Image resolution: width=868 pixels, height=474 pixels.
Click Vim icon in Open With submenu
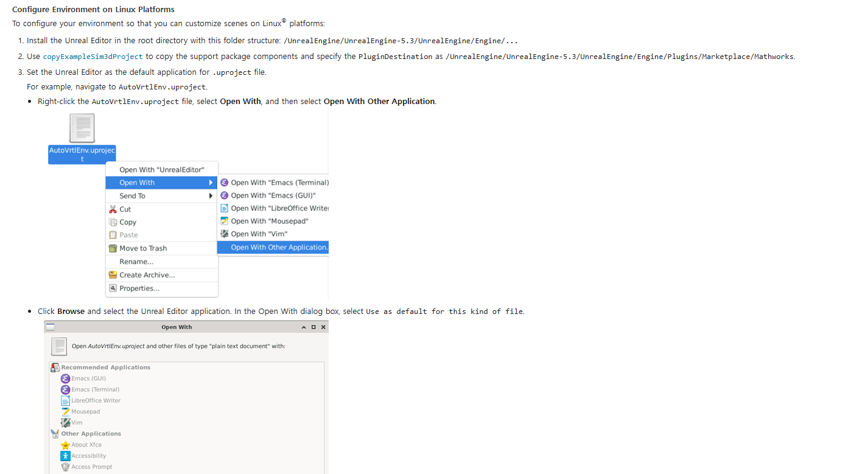tap(224, 234)
